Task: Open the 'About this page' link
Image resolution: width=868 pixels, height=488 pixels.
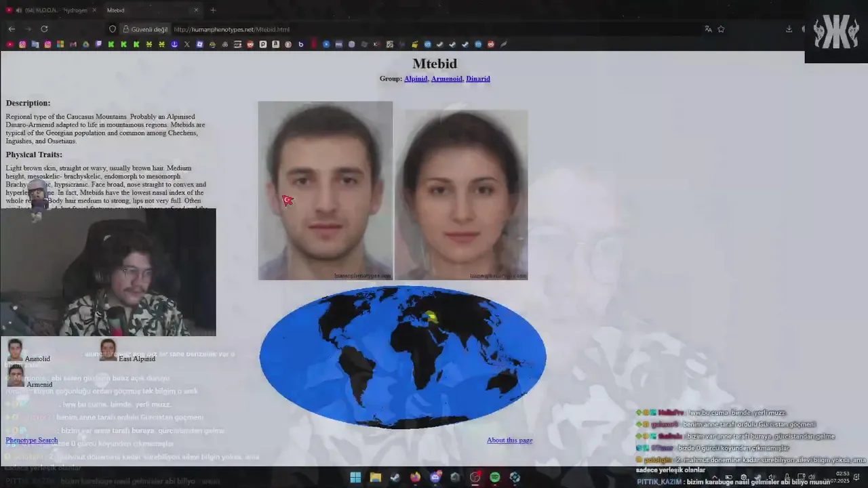Action: [510, 440]
